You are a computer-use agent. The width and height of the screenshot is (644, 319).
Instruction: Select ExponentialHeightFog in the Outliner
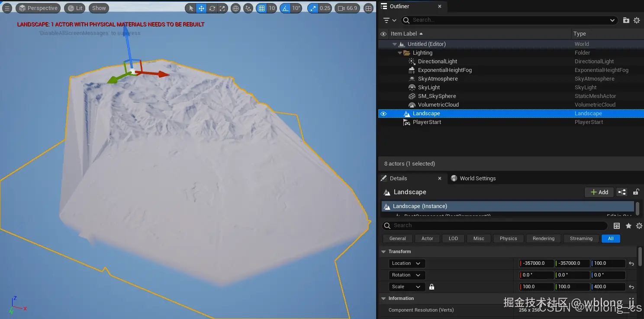[445, 70]
